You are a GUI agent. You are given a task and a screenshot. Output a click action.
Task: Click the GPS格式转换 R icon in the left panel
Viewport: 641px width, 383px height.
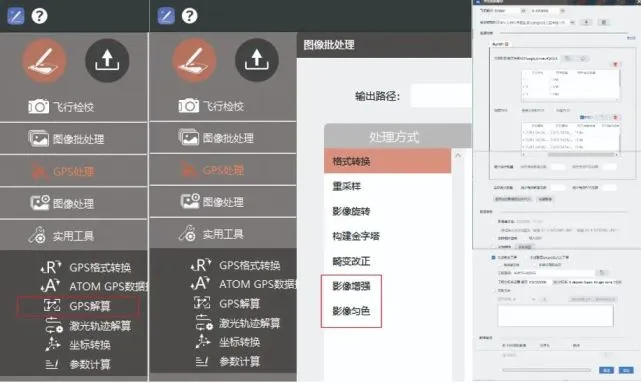(x=51, y=267)
